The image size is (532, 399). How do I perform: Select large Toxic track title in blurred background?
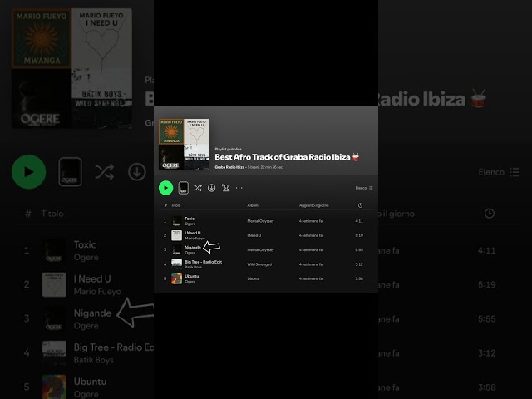pos(85,244)
